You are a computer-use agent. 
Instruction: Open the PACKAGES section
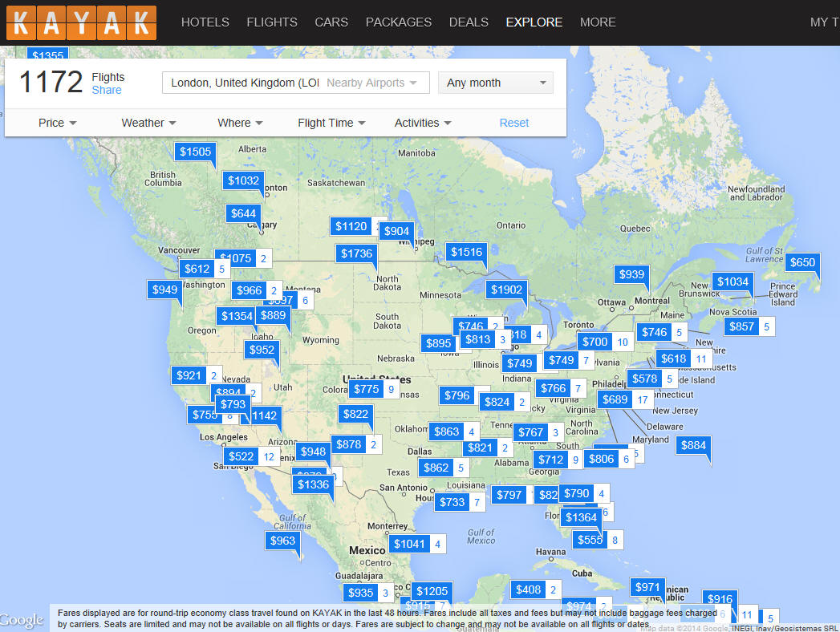(399, 22)
